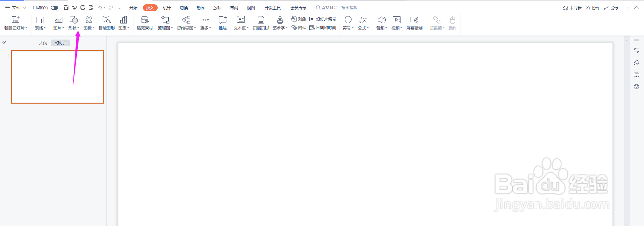
Task: Open the Undo history dropdown arrow
Action: (x=105, y=8)
